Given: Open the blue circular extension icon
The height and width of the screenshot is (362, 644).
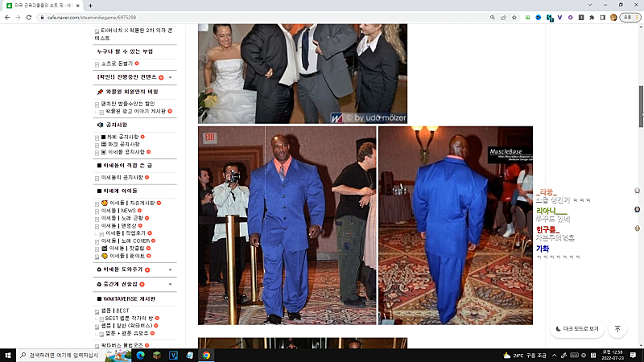Looking at the screenshot, I should (539, 18).
